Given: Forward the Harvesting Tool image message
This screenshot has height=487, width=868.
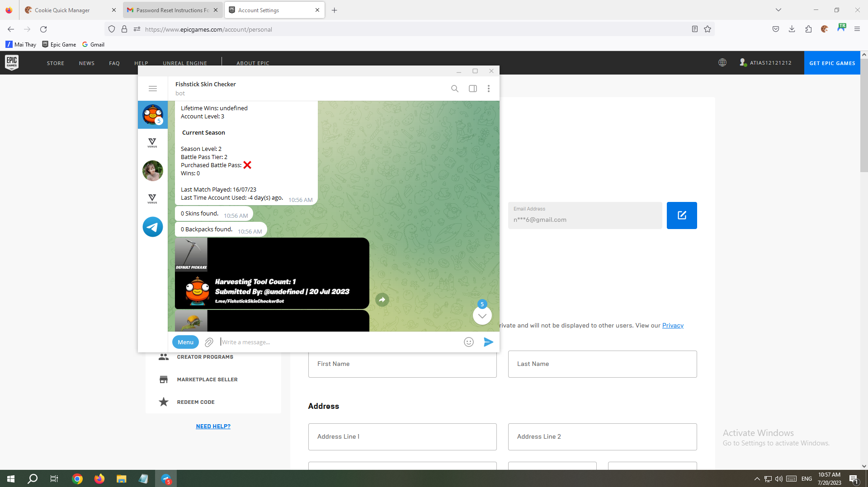Looking at the screenshot, I should click(x=382, y=300).
